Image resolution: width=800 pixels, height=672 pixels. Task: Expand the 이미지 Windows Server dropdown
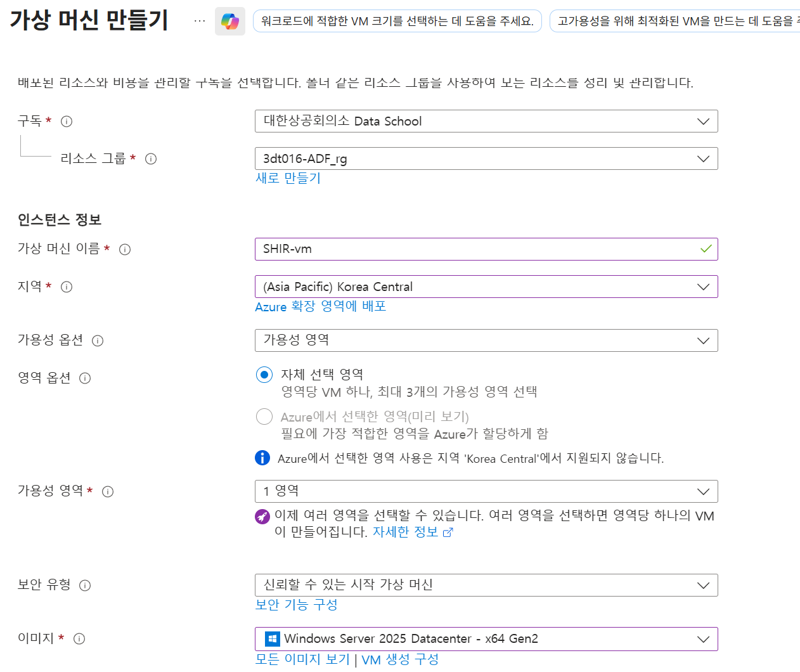(x=486, y=638)
